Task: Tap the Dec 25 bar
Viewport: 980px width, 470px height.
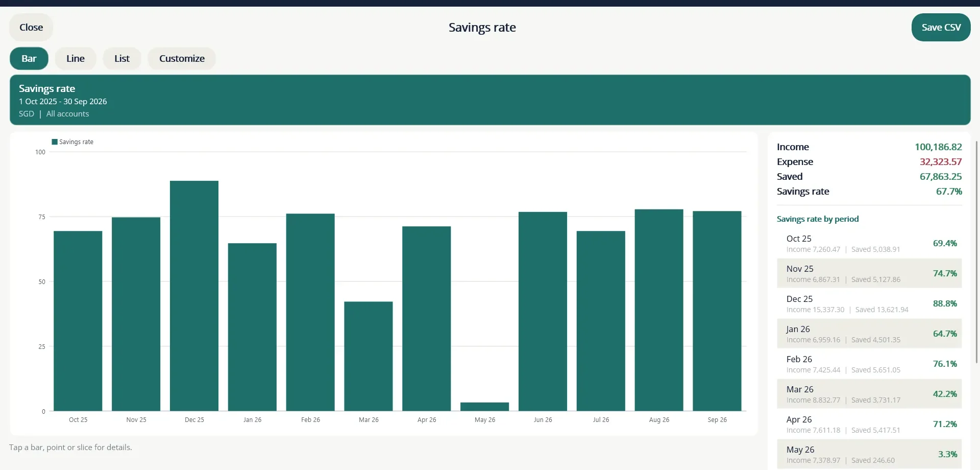Action: pyautogui.click(x=194, y=296)
